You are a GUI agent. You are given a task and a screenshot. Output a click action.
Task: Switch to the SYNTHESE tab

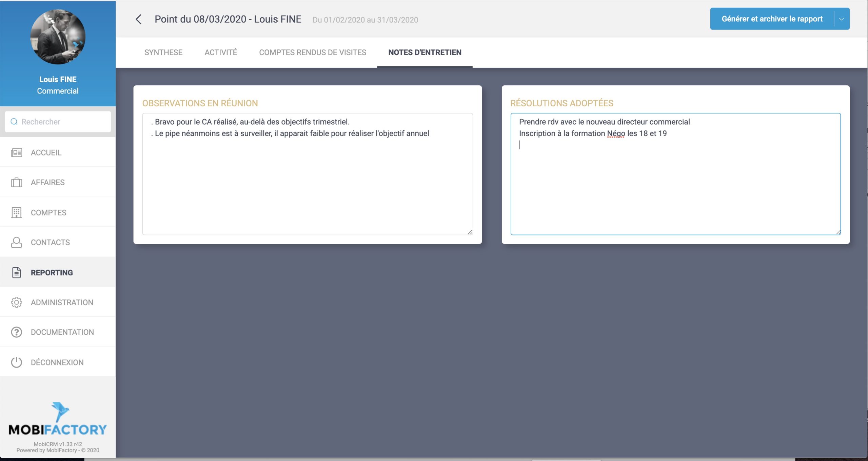click(x=163, y=53)
